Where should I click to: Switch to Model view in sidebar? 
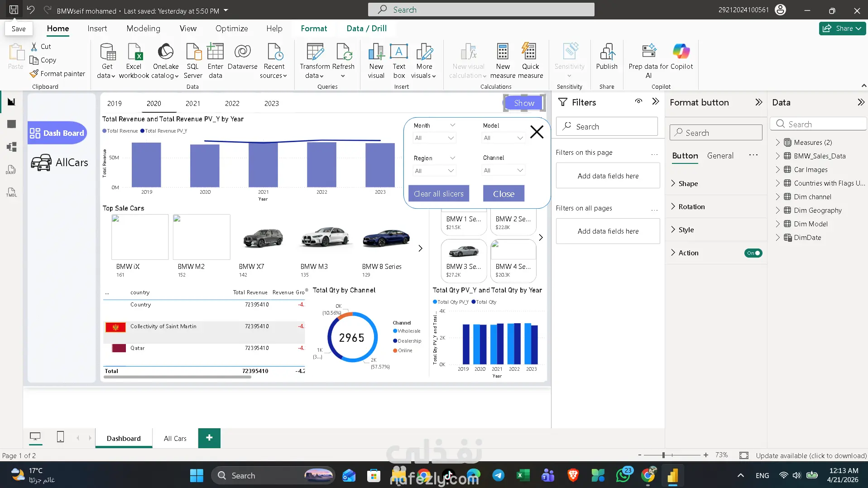pos(11,147)
